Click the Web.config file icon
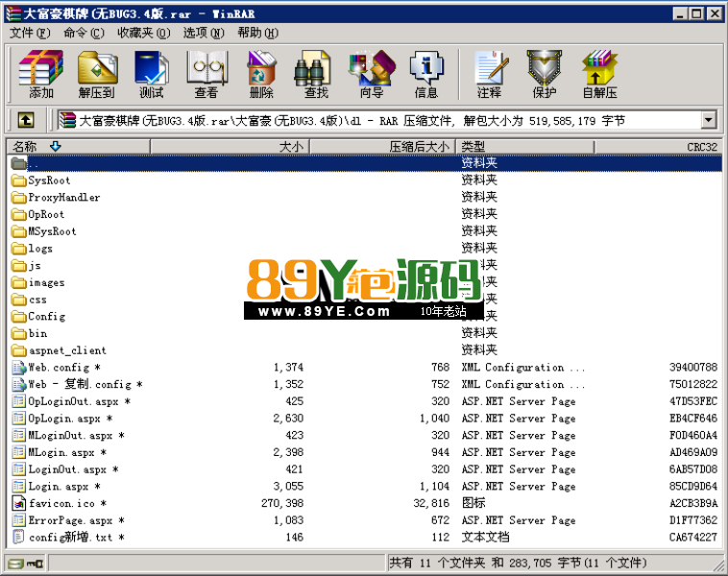The image size is (728, 576). coord(19,368)
